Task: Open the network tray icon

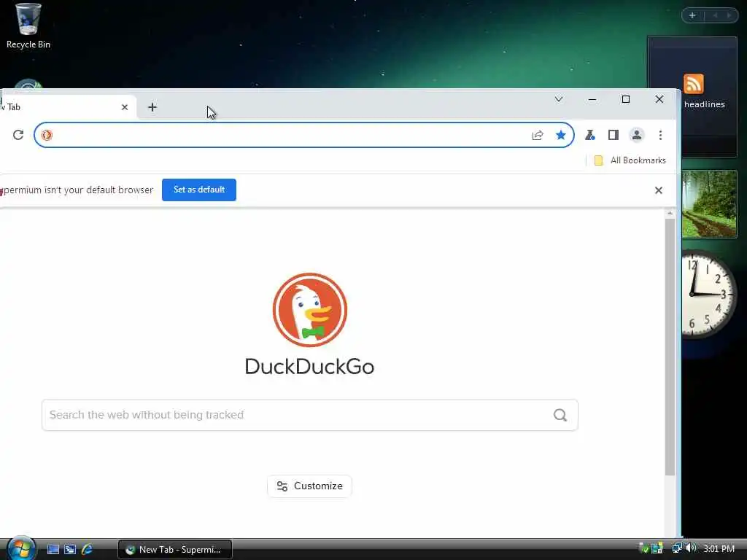Action: [x=676, y=548]
